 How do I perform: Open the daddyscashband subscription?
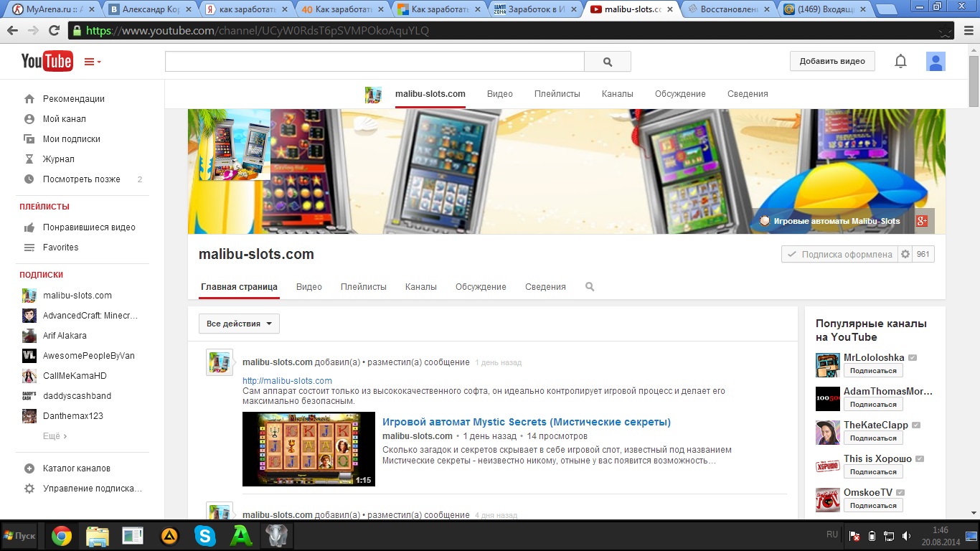pyautogui.click(x=77, y=396)
